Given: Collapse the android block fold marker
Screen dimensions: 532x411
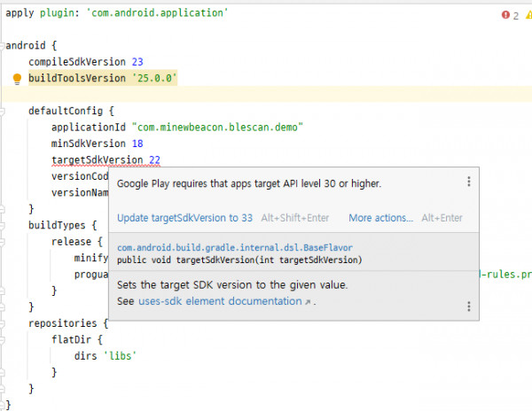Looking at the screenshot, I should [2, 45].
